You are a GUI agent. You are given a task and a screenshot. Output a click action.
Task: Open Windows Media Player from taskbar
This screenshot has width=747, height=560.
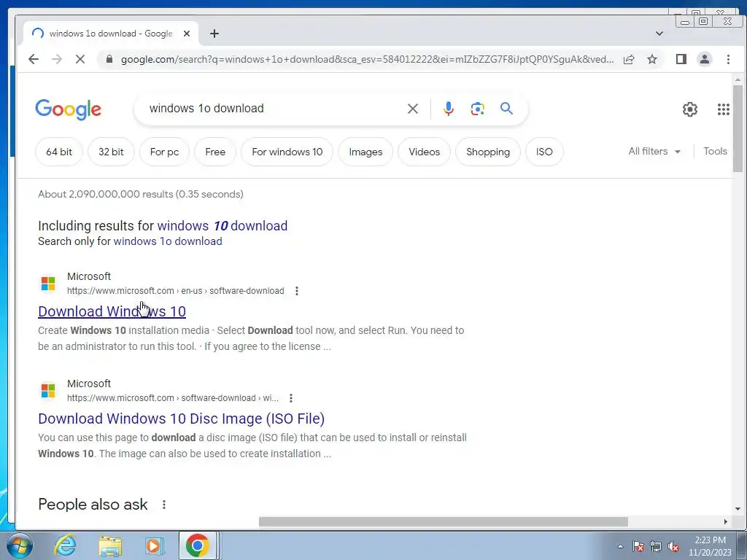coord(154,545)
